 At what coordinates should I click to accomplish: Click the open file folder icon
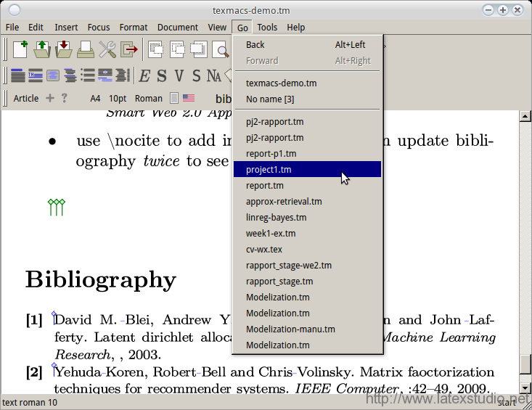click(x=42, y=49)
